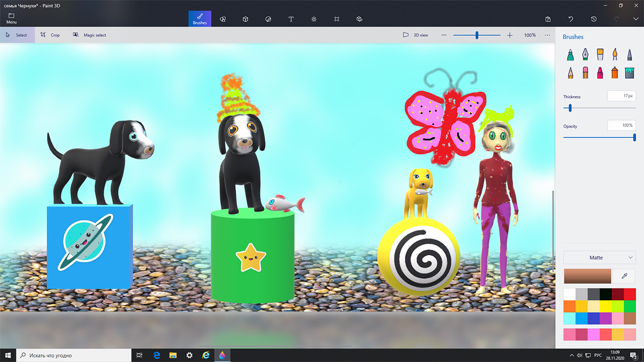Image resolution: width=644 pixels, height=362 pixels.
Task: Choose the Oil brush
Action: (x=600, y=55)
